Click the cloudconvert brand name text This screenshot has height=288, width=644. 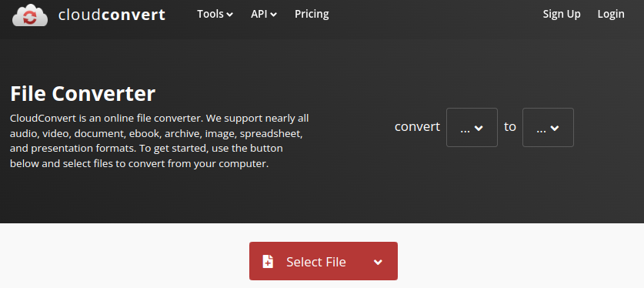[x=112, y=15]
